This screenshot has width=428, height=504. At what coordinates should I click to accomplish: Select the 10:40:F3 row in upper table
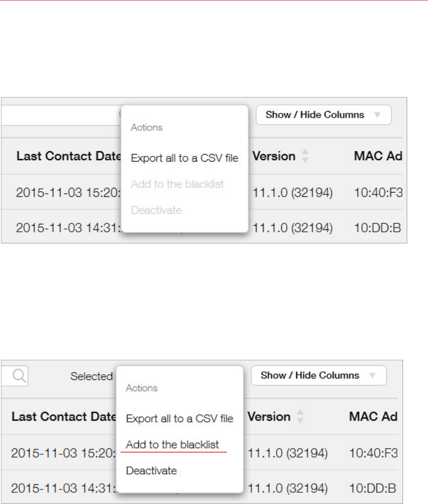376,193
